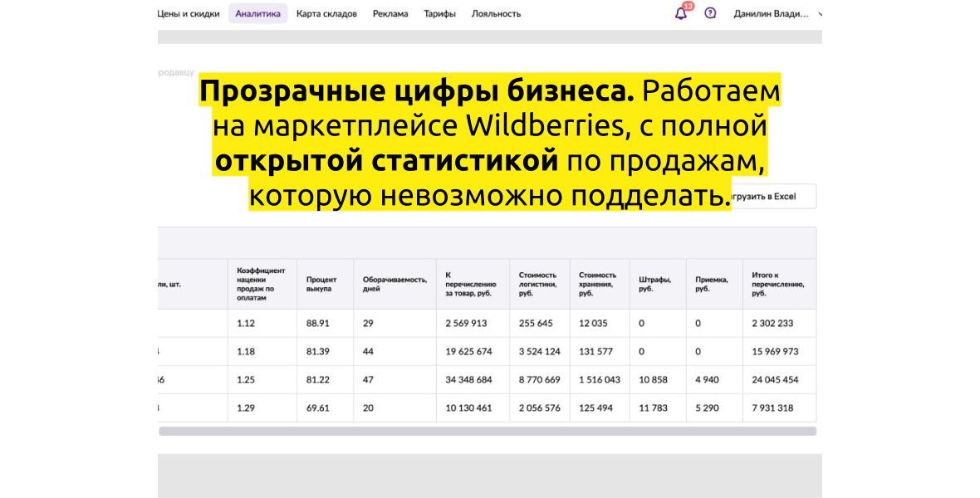Viewport: 980px width, 498px height.
Task: Select the 255 645 logistics cost cell
Action: coord(539,324)
